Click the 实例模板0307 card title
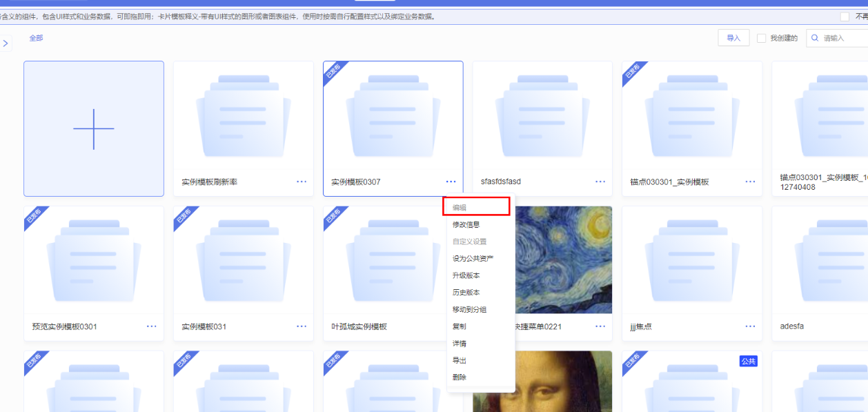Screen dimensions: 868x412 [356, 182]
